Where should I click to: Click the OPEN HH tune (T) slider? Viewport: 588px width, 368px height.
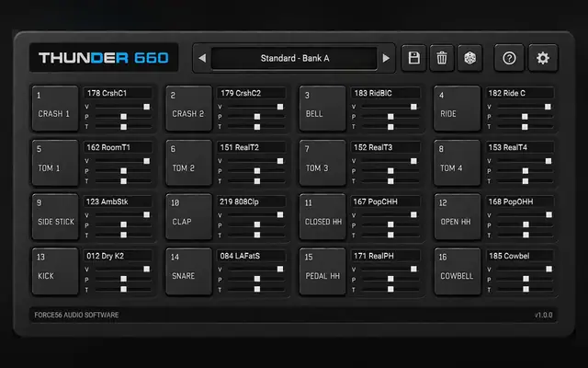click(x=525, y=236)
